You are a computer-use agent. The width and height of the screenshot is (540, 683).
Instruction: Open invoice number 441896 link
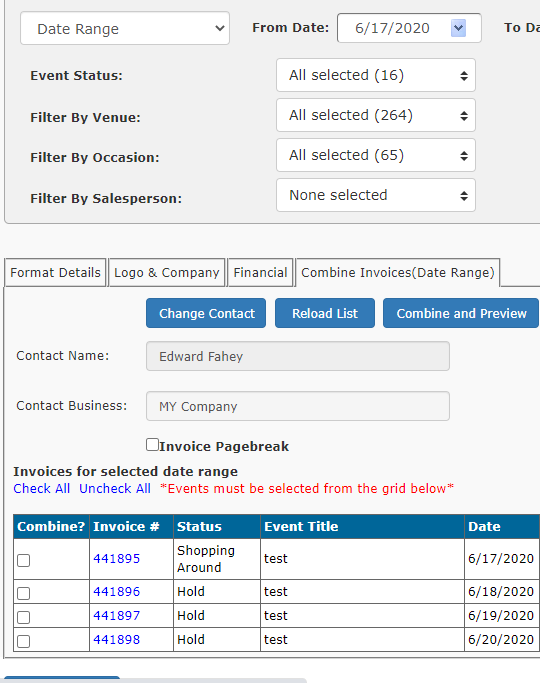117,592
